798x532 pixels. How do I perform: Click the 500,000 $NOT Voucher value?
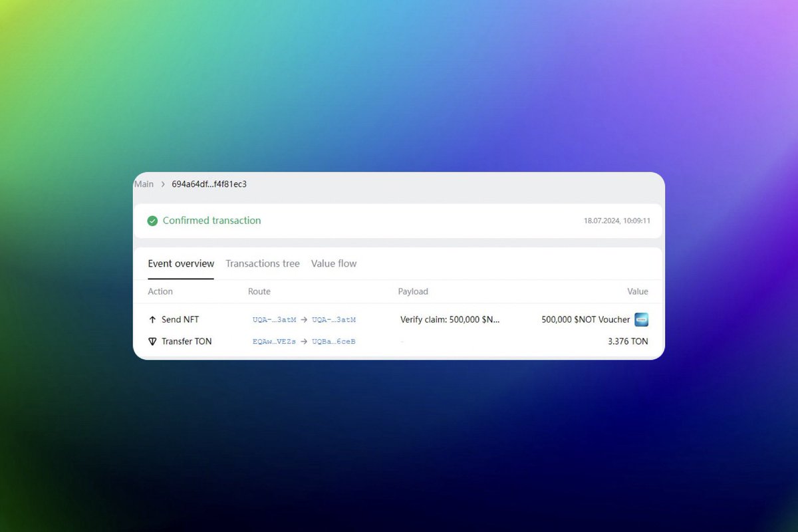585,320
